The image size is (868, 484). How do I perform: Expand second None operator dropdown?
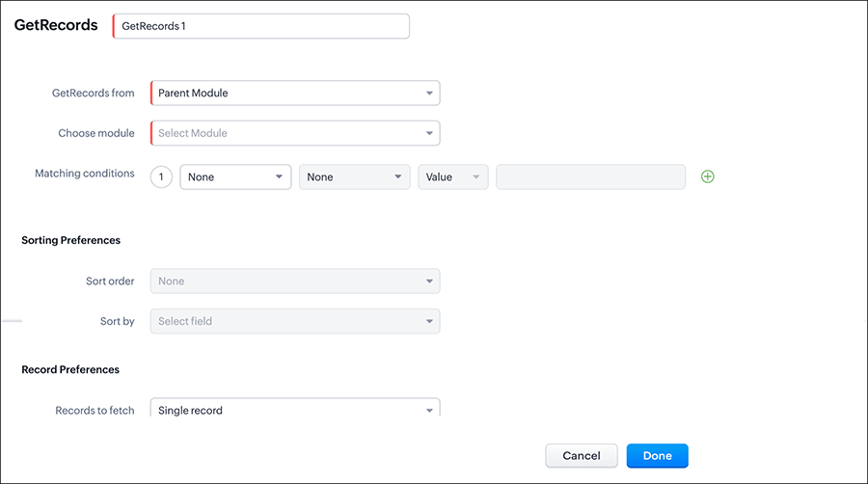[x=354, y=177]
